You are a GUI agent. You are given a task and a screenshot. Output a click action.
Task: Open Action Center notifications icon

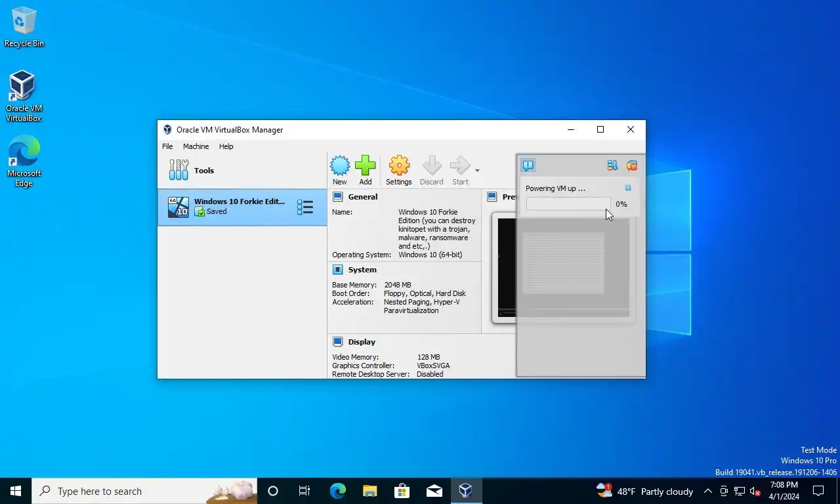[x=818, y=491]
